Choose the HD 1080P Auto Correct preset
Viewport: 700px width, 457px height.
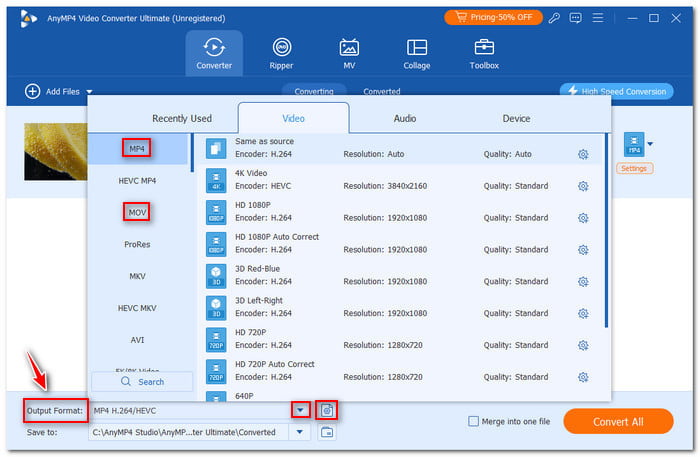coord(400,243)
